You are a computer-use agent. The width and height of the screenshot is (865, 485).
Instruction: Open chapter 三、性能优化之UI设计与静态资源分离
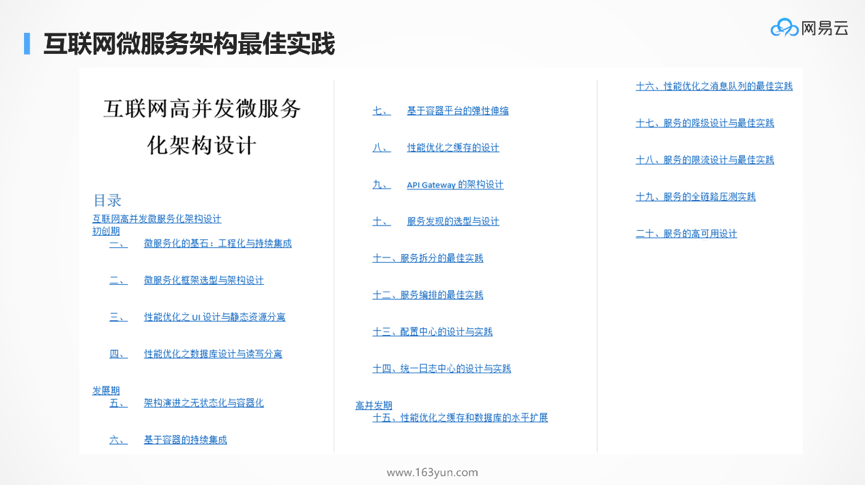(x=197, y=317)
